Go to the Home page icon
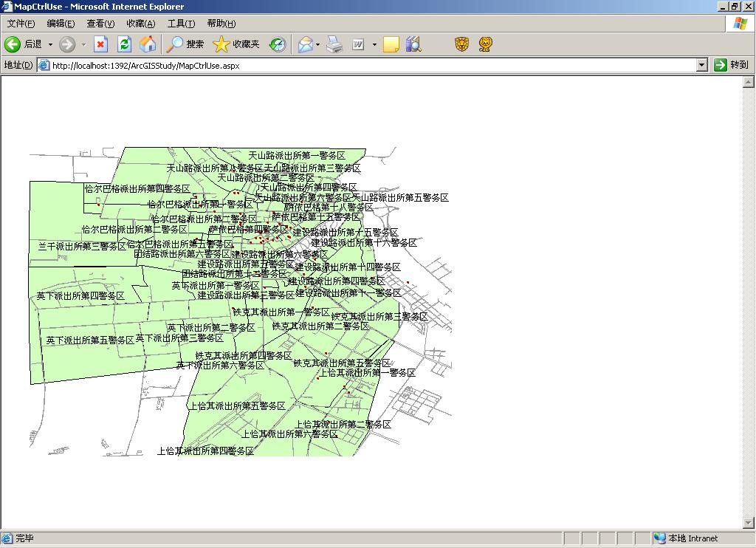756x548 pixels. pos(148,44)
